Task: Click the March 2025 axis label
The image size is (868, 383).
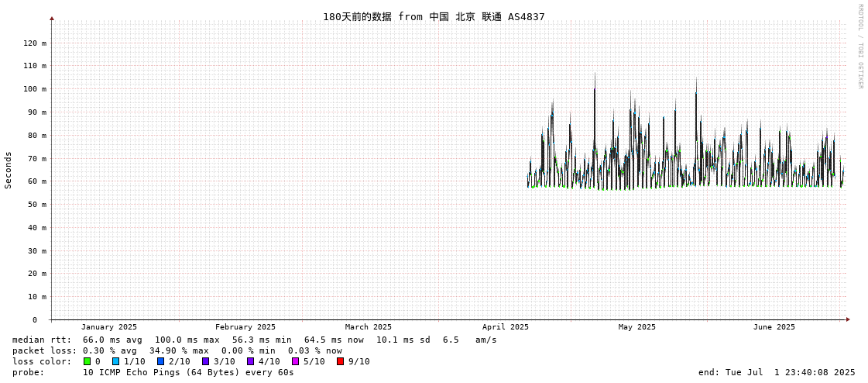Action: click(368, 327)
